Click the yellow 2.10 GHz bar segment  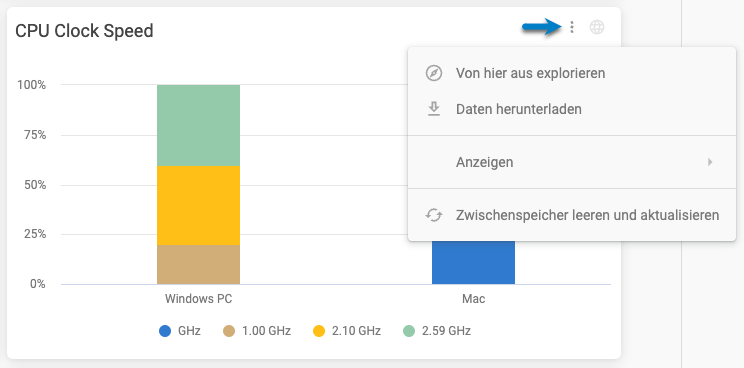pyautogui.click(x=198, y=205)
